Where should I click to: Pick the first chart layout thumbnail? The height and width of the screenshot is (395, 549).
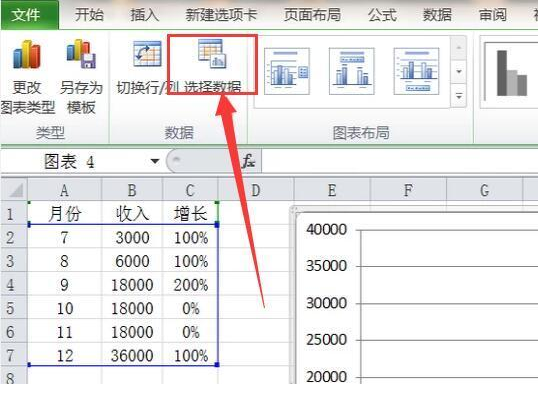(287, 71)
